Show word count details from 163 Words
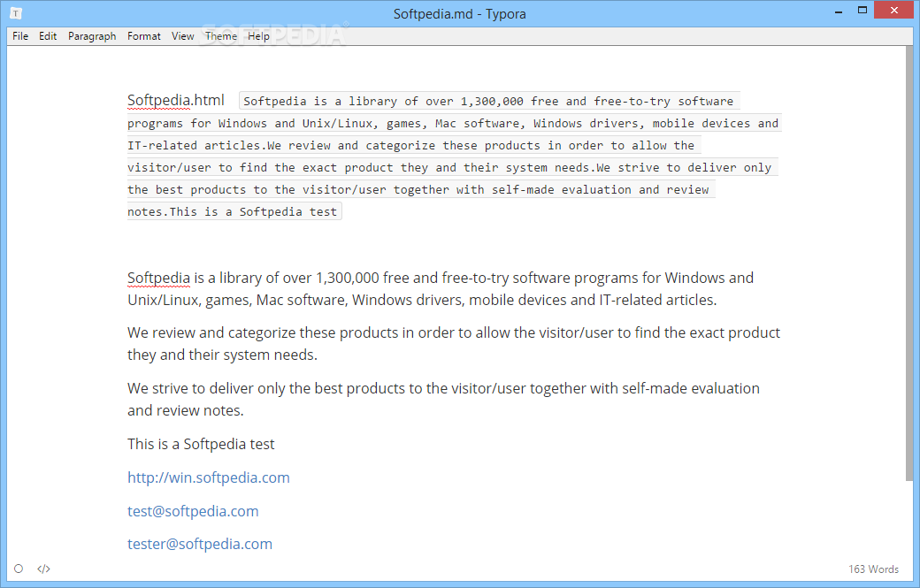The width and height of the screenshot is (920, 588). 873,569
